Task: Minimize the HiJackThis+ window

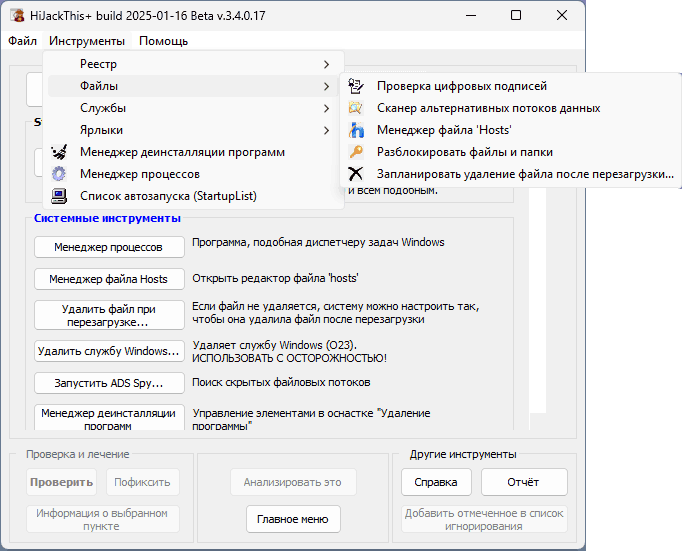Action: pyautogui.click(x=471, y=15)
